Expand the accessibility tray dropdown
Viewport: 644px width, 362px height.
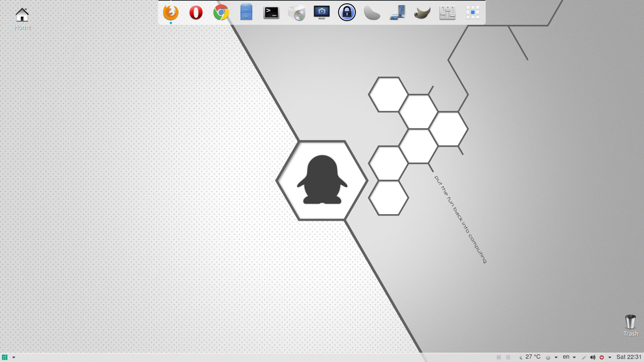(x=556, y=357)
